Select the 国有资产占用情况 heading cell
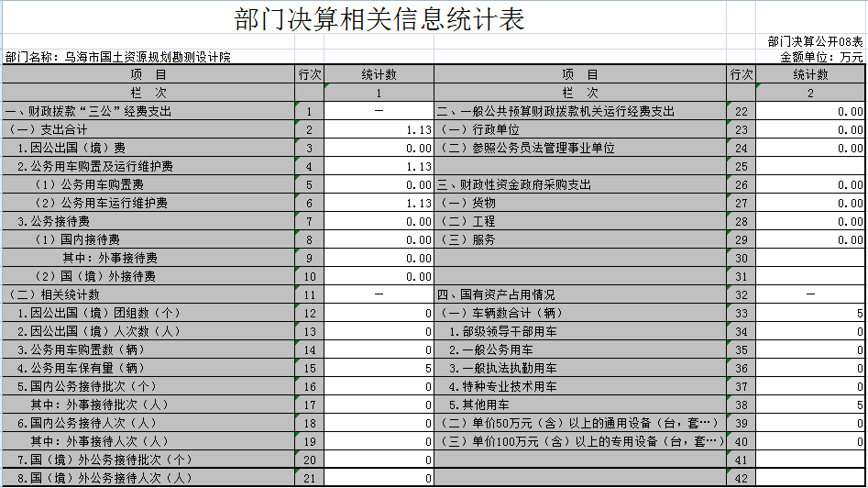This screenshot has height=488, width=868. [x=579, y=295]
